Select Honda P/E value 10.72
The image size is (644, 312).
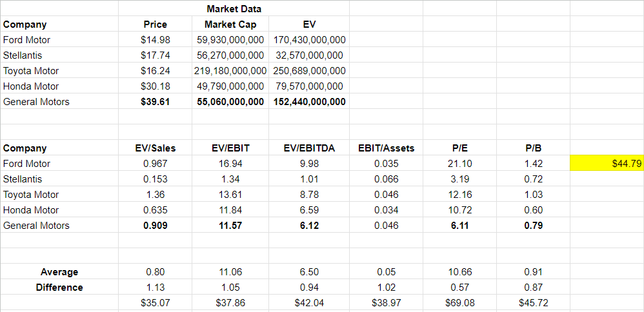point(459,210)
